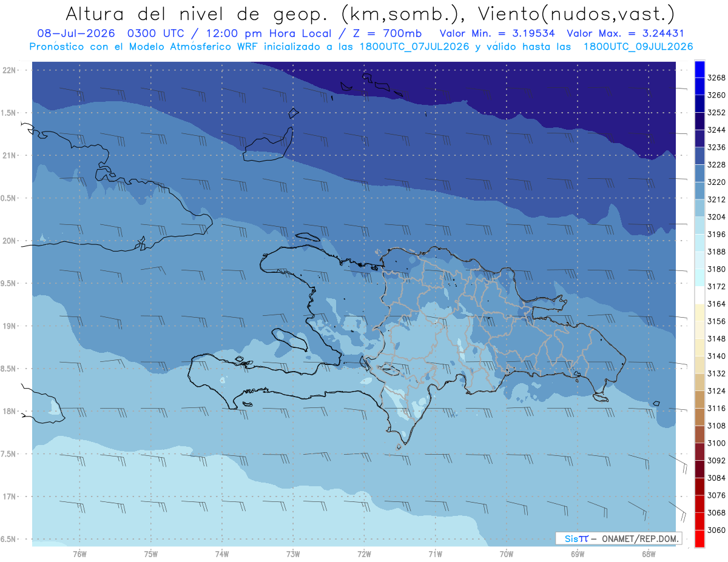Click the '3172' color scale value
The width and height of the screenshot is (728, 562).
click(x=716, y=286)
